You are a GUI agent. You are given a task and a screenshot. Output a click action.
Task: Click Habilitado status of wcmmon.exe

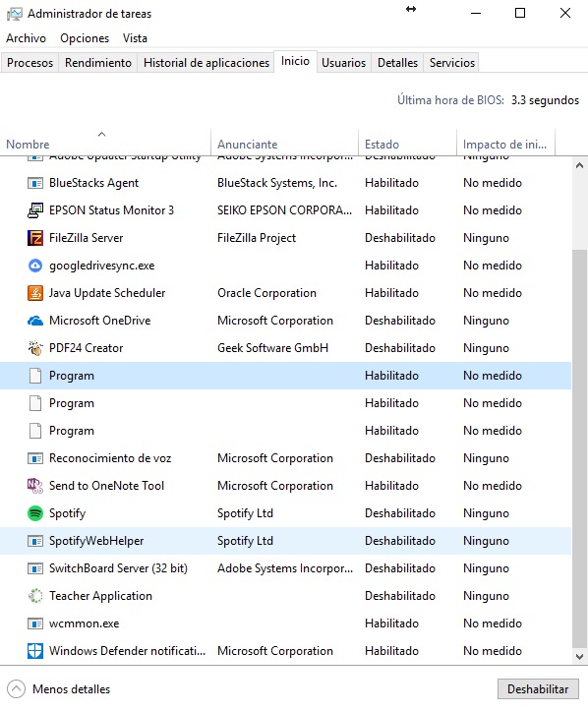pos(392,623)
